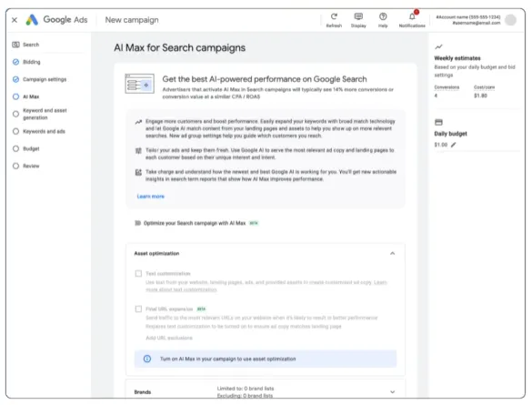Check the Text customization checkbox

click(x=138, y=274)
